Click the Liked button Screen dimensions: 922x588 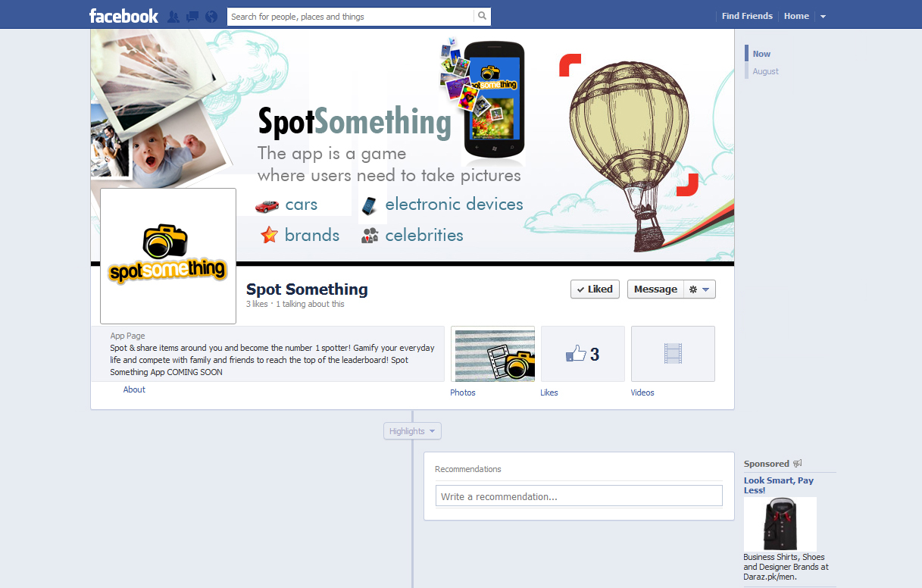595,289
